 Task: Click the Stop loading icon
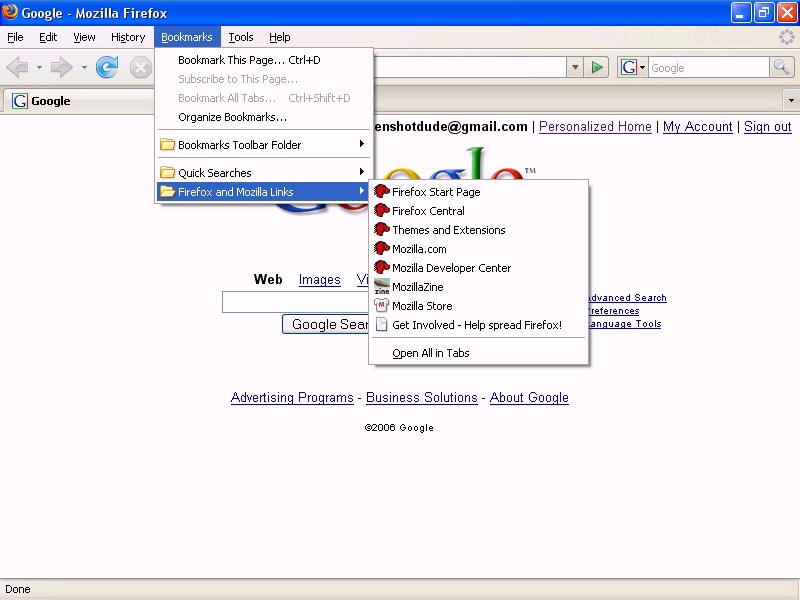(140, 67)
